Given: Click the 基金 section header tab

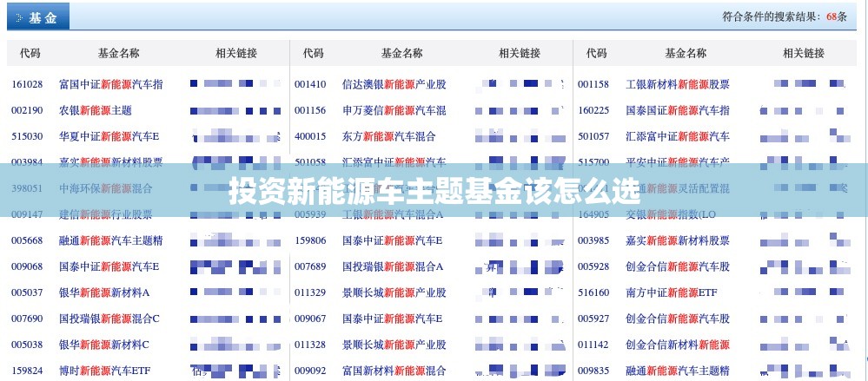Looking at the screenshot, I should click(x=38, y=17).
